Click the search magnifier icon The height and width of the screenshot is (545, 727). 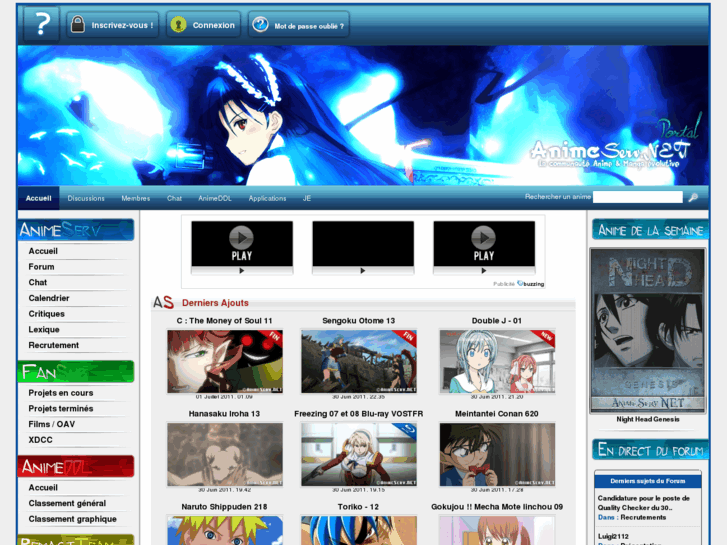[x=693, y=198]
